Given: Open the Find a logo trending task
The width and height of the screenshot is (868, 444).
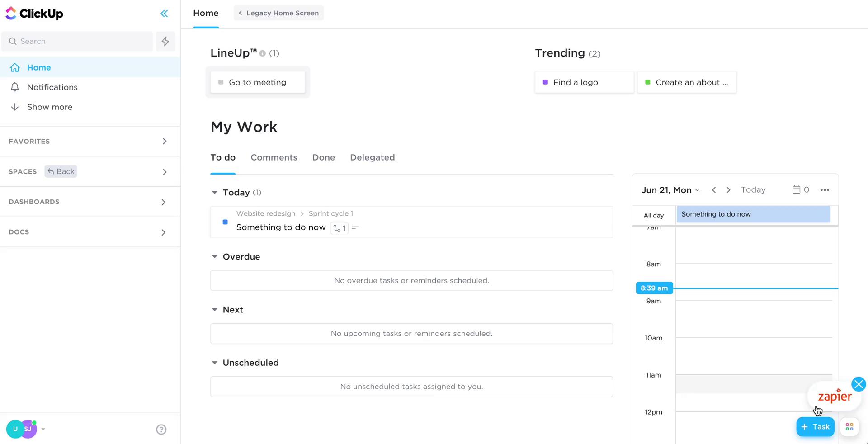Looking at the screenshot, I should [584, 82].
